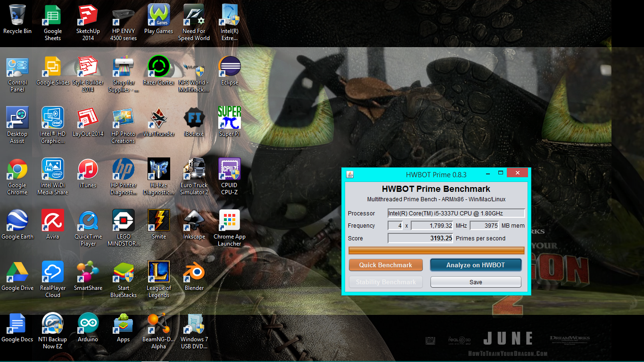644x362 pixels.
Task: Select the BeamNG-Drive Alpha icon
Action: point(159,323)
